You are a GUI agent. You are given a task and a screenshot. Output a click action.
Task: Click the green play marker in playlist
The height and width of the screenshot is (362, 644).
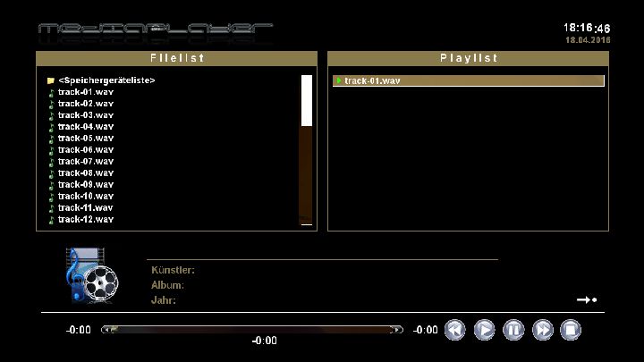[339, 80]
